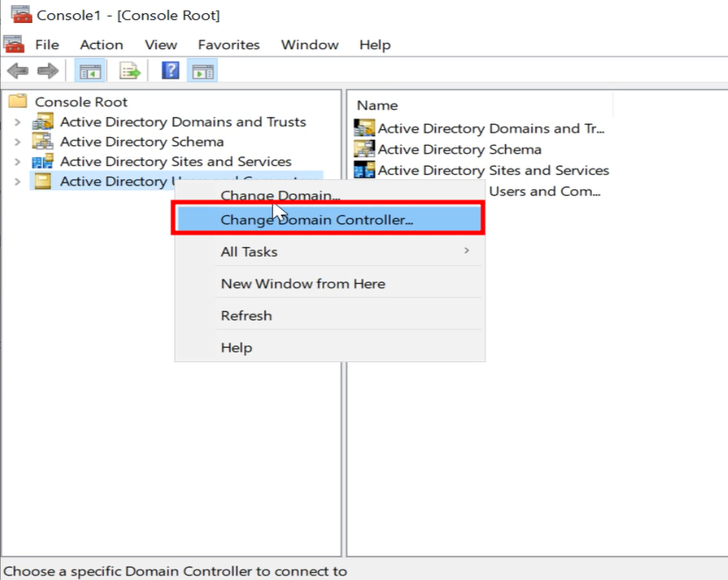Screen dimensions: 728x580
Task: Click the Console Root folder icon
Action: 18,101
